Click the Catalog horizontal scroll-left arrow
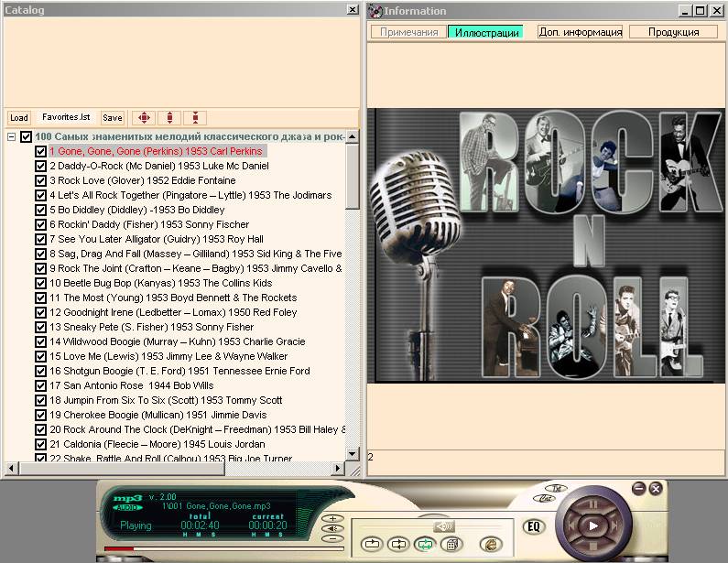728x563 pixels. tap(11, 469)
